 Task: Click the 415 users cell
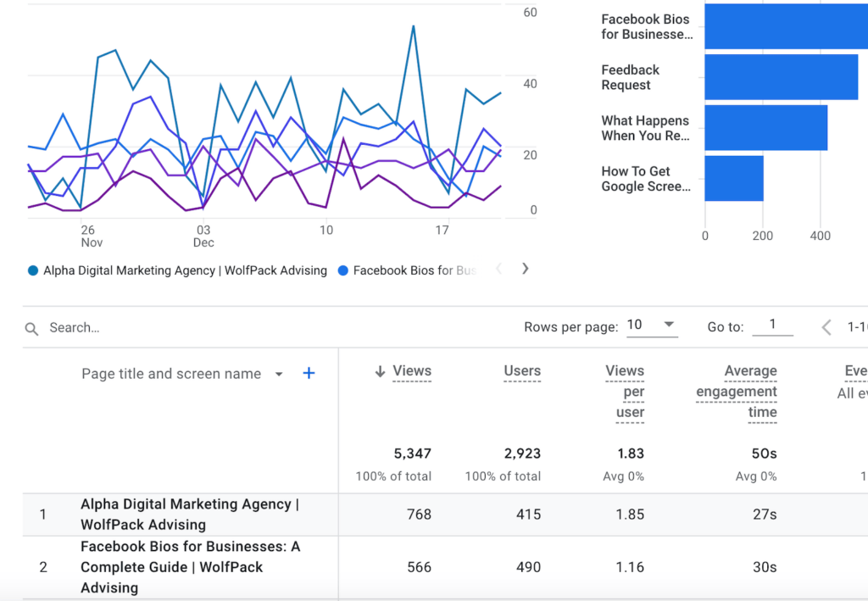pos(528,515)
